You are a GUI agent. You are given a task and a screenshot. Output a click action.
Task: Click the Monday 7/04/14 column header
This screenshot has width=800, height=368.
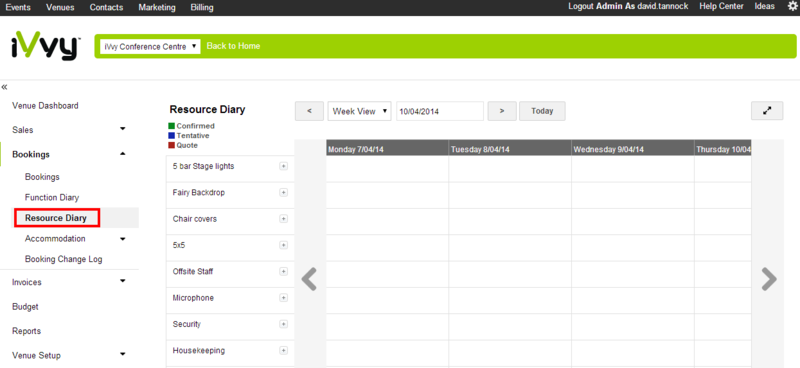388,148
